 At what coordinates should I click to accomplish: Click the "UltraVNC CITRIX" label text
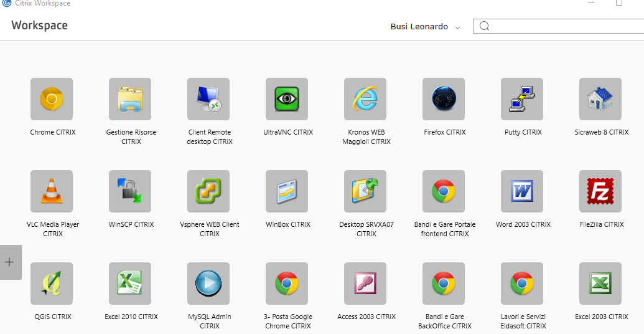(288, 133)
